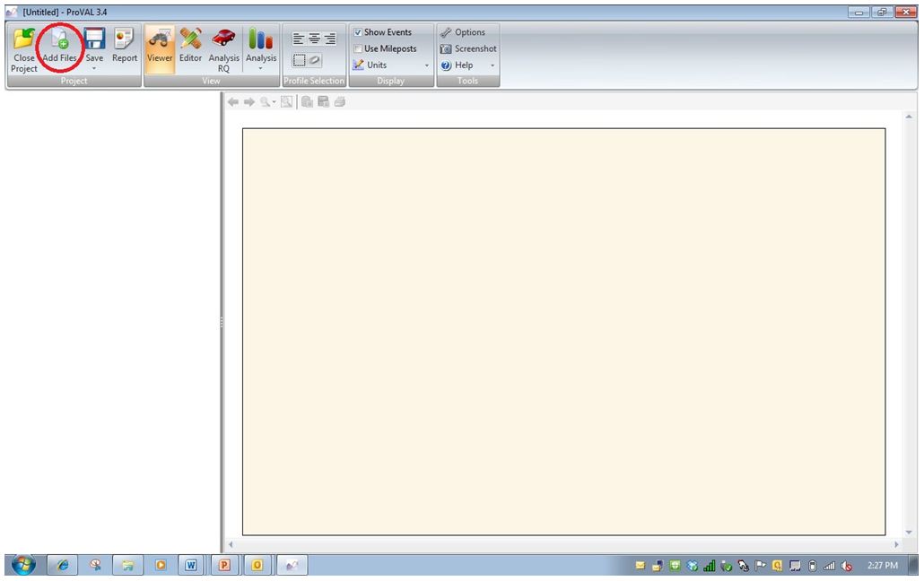Viewport: 924px width, 581px height.
Task: Click the panel splitter grip handle
Action: tap(222, 322)
